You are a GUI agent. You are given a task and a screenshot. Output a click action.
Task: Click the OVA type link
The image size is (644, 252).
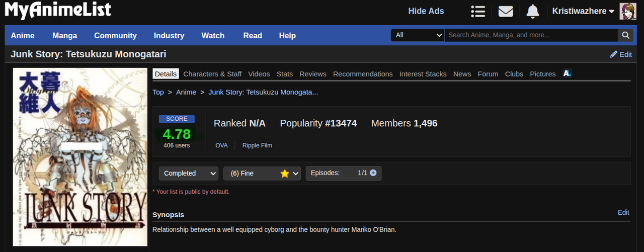221,145
